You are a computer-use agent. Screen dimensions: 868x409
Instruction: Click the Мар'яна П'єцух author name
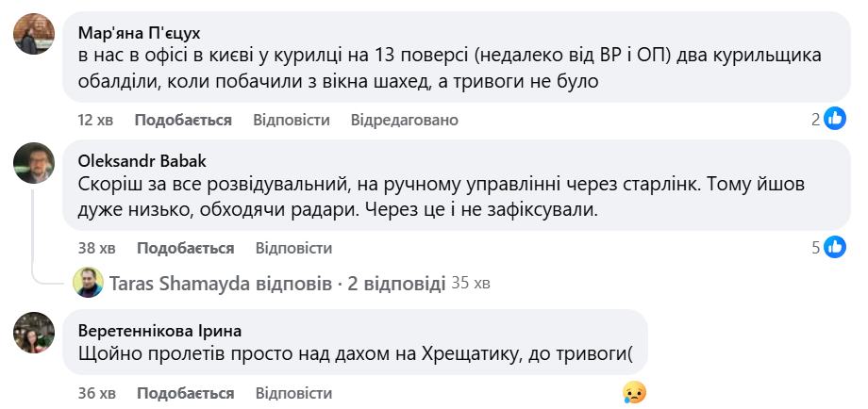click(137, 32)
